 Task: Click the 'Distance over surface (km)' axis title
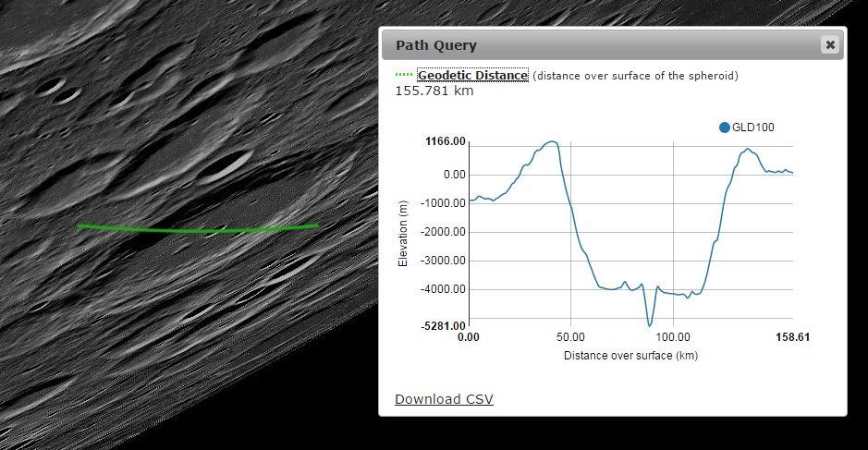click(630, 355)
